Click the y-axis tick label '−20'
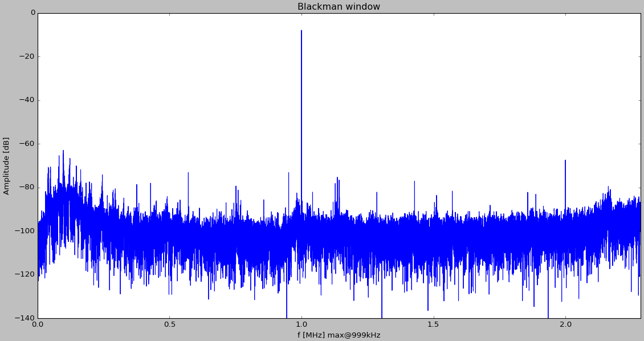The image size is (644, 341). tap(27, 56)
